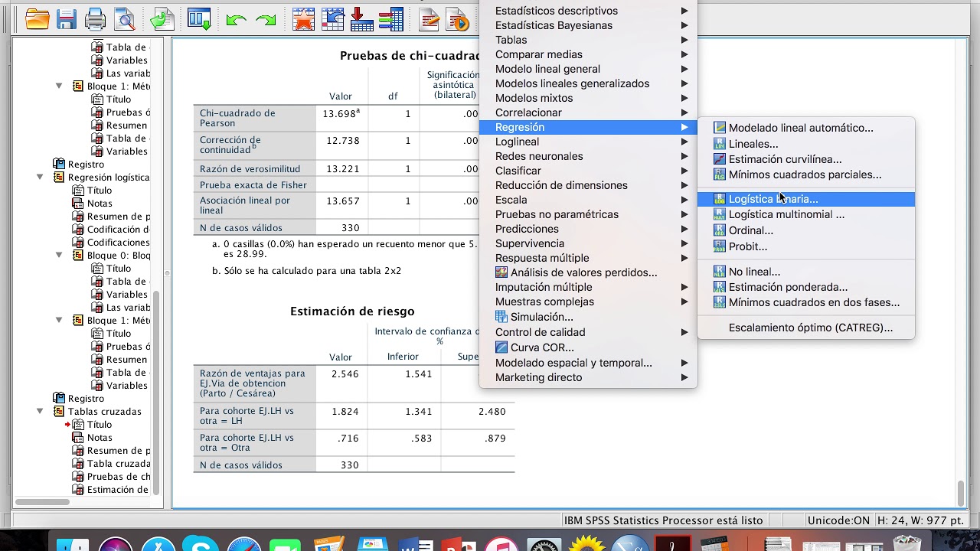This screenshot has height=551, width=980.
Task: Save the output using the floppy disk icon
Action: (x=67, y=19)
